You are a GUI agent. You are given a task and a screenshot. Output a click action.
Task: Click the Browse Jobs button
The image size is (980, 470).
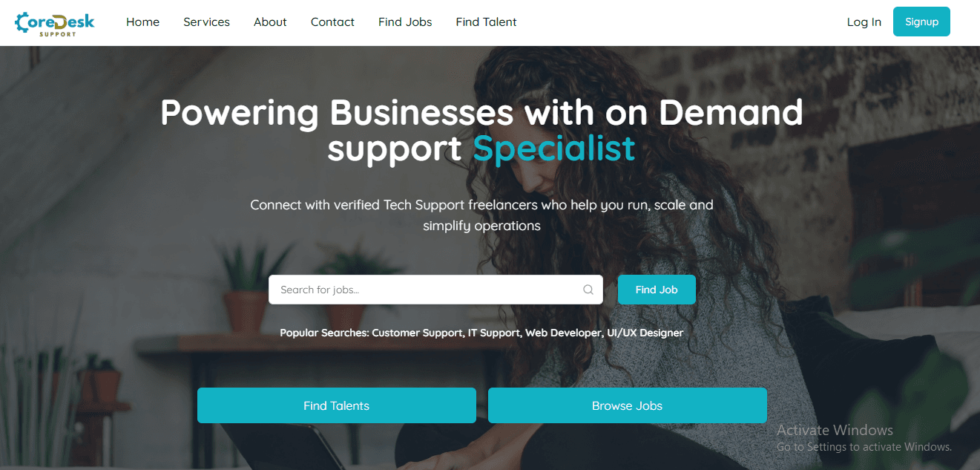[x=627, y=405]
